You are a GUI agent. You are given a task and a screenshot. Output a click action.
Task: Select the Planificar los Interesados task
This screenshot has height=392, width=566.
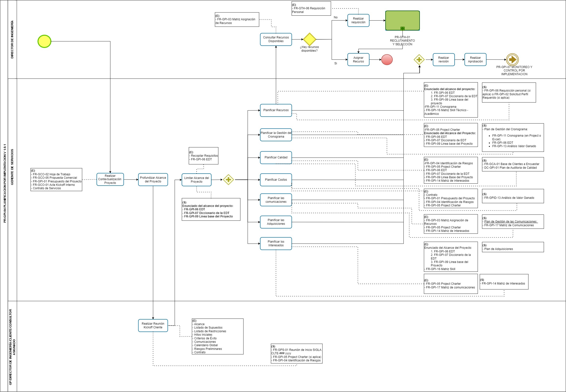pyautogui.click(x=276, y=244)
